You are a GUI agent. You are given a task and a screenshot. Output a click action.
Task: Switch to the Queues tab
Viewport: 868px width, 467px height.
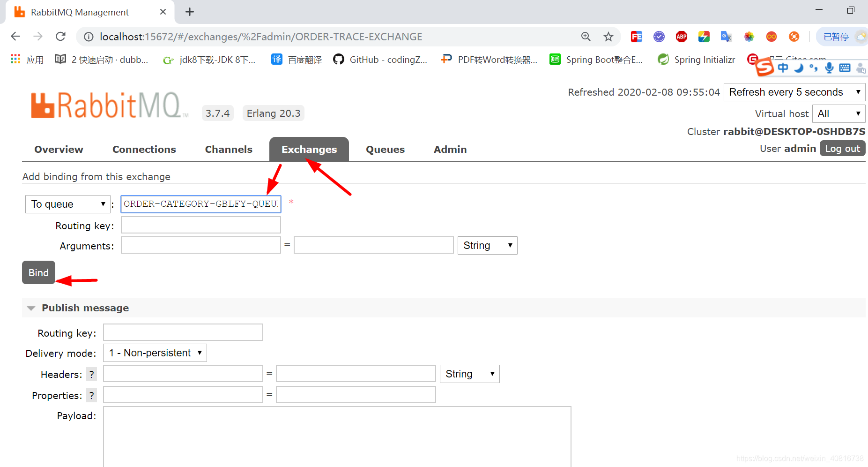[x=385, y=149]
